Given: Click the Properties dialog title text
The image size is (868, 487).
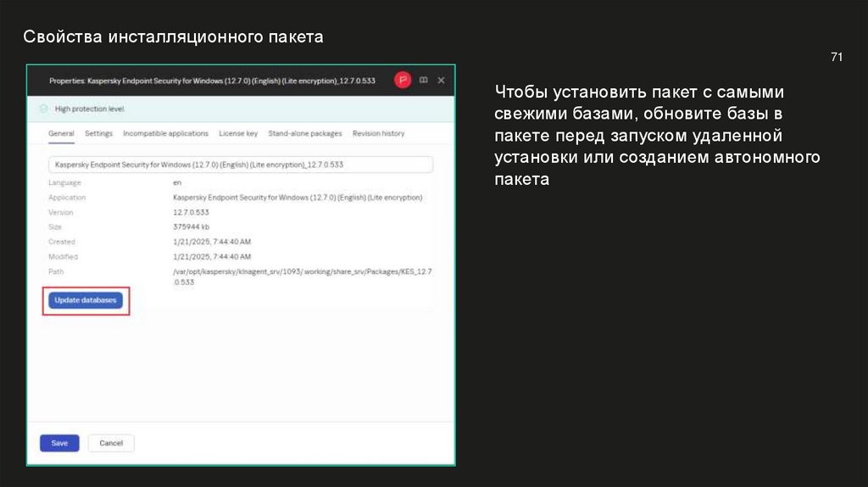Looking at the screenshot, I should click(x=212, y=81).
